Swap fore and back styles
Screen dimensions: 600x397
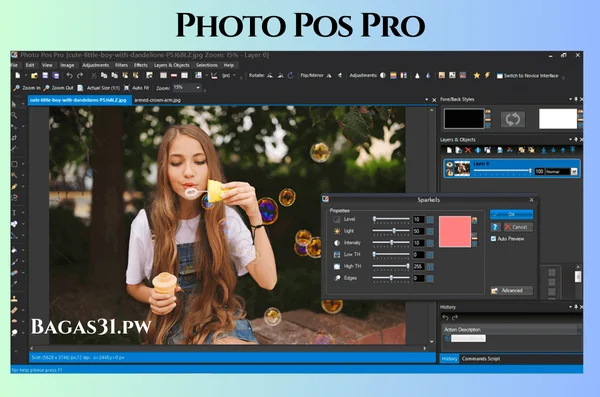[513, 119]
